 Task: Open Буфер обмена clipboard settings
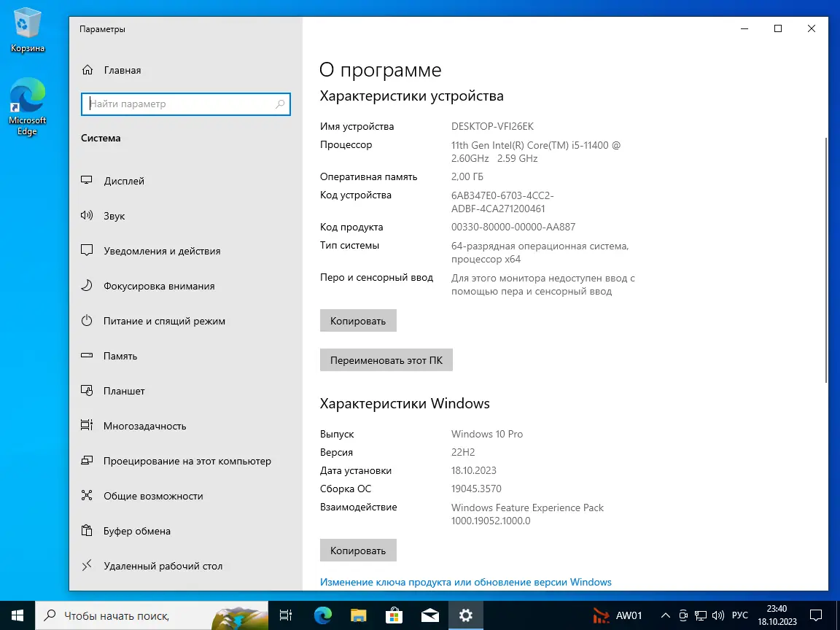coord(126,531)
